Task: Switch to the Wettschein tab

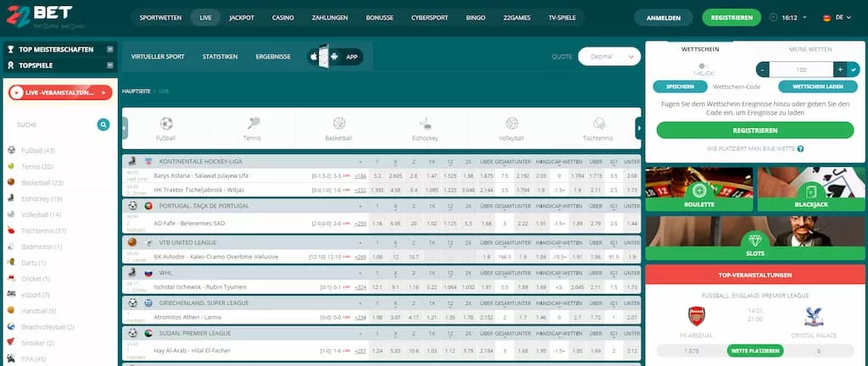Action: (700, 49)
